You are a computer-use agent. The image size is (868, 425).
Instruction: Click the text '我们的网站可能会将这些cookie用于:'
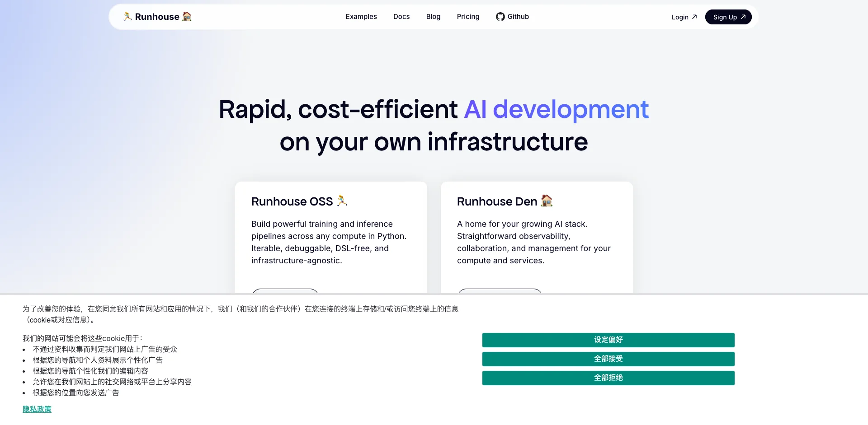tap(83, 339)
